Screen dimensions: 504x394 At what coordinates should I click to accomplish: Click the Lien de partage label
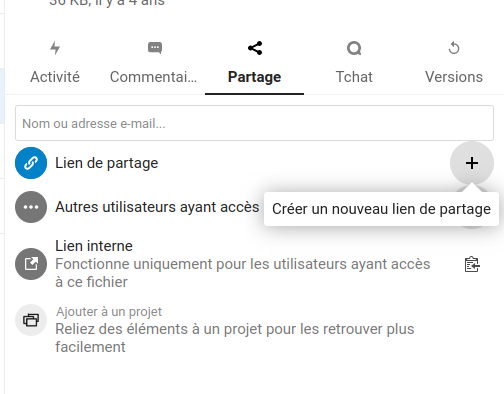107,163
